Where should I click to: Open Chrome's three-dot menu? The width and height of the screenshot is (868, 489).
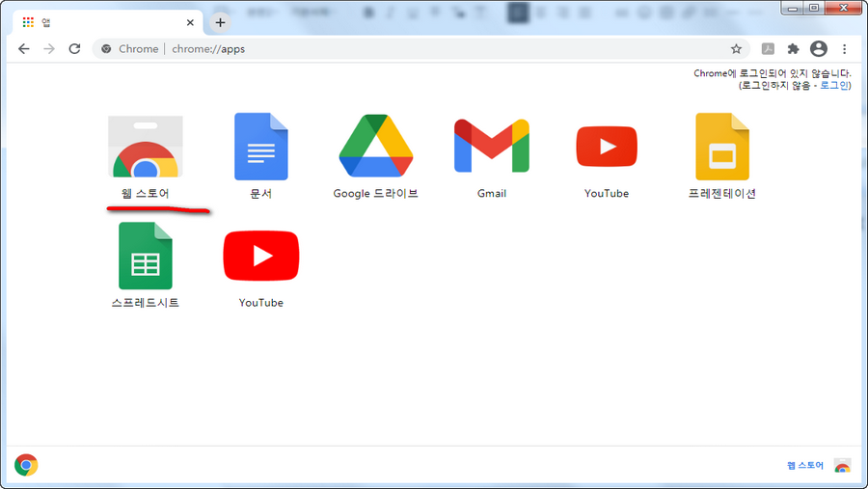coord(844,49)
